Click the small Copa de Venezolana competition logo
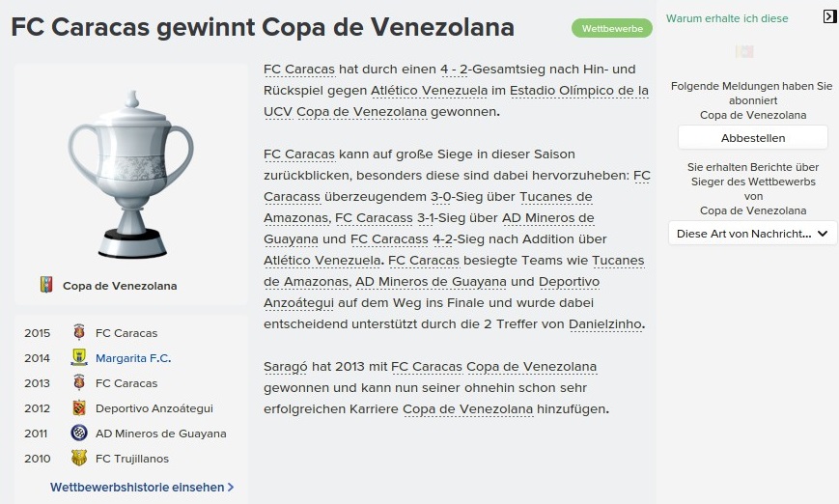Image resolution: width=839 pixels, height=504 pixels. [x=46, y=285]
